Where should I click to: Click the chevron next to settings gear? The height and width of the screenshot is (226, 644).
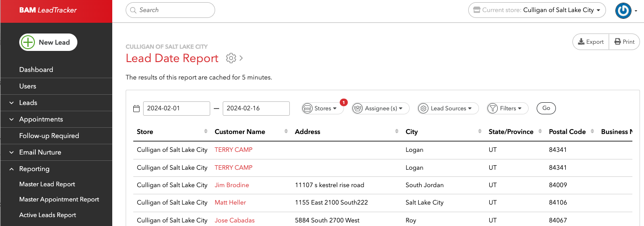click(x=241, y=58)
